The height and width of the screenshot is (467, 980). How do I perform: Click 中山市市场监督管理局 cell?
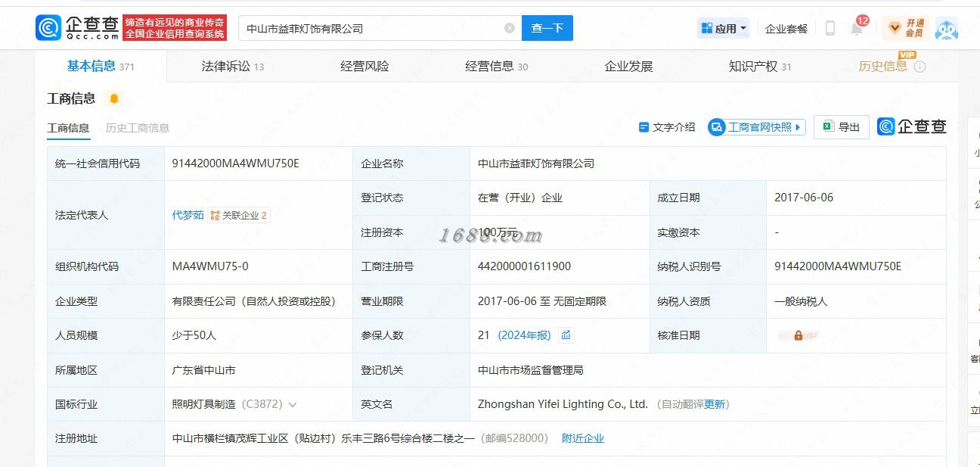[531, 370]
